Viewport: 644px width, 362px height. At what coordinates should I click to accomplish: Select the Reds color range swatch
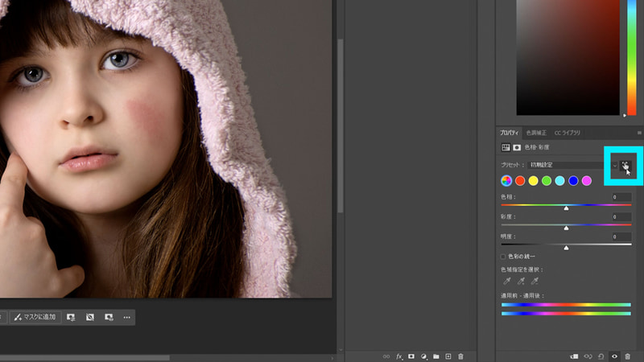click(x=520, y=180)
